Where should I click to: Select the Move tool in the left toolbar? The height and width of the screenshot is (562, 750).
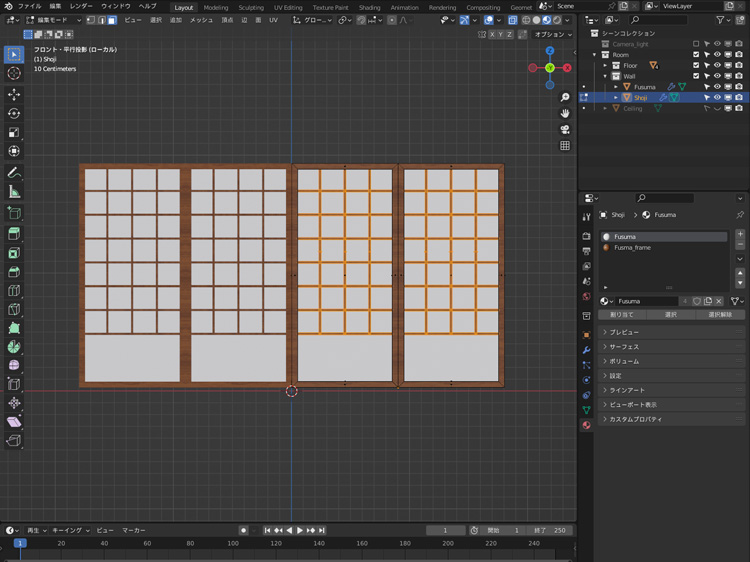(x=14, y=94)
